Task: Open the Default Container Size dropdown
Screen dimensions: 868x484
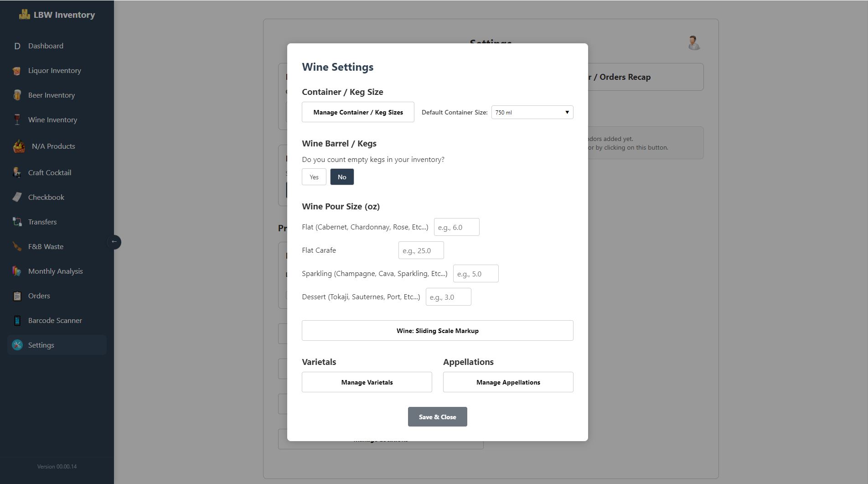Action: tap(532, 112)
